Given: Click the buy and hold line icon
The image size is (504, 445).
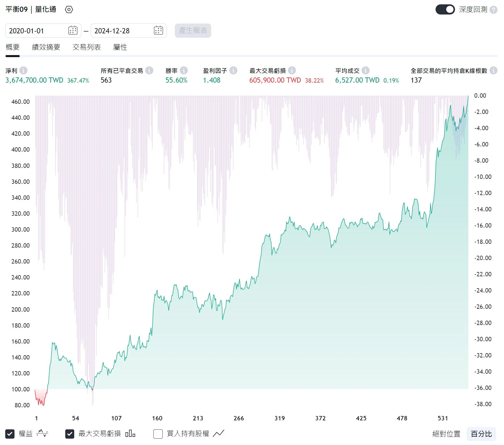Looking at the screenshot, I should pyautogui.click(x=218, y=433).
